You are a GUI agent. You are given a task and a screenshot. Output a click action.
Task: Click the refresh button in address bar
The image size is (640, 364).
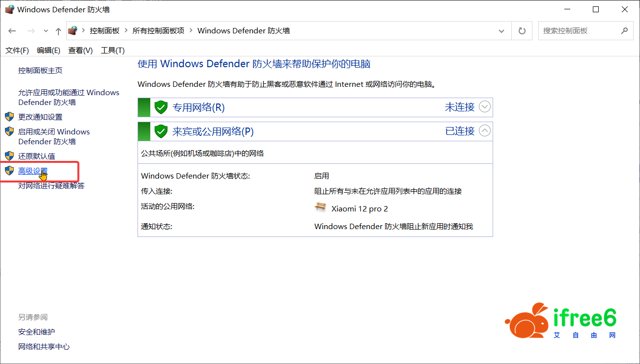pyautogui.click(x=522, y=31)
